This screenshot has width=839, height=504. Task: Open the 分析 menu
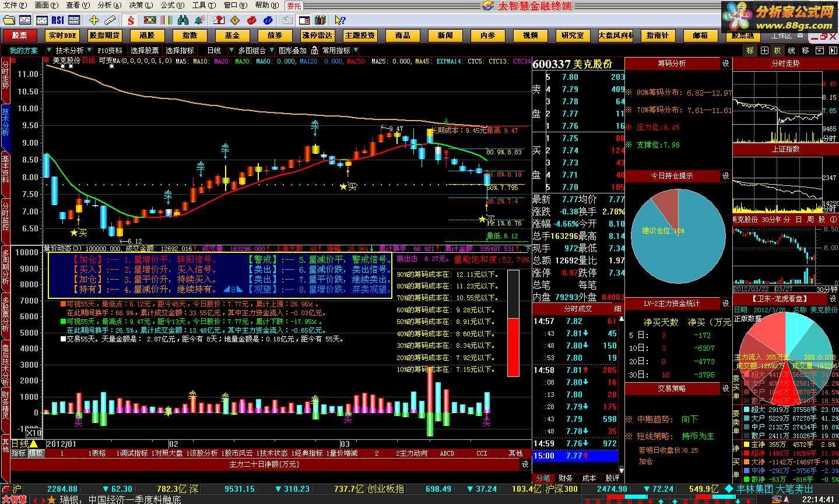[x=109, y=5]
